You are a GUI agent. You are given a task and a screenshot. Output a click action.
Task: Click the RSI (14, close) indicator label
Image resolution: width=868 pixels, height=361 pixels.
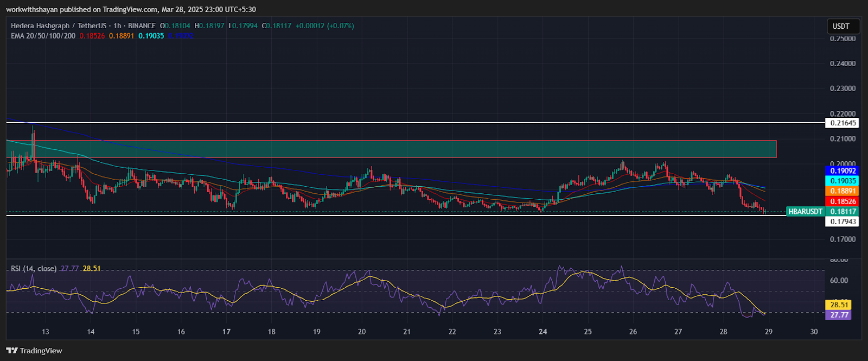click(x=34, y=269)
